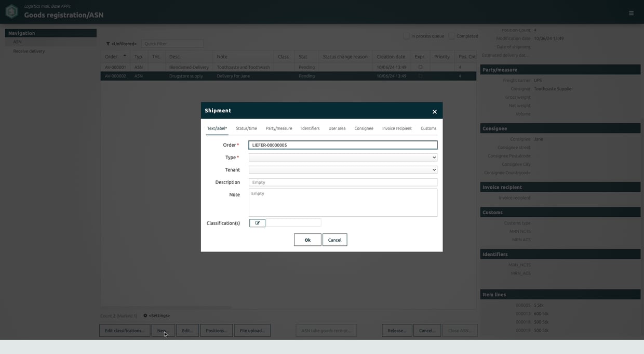Open the Invoice recipient tab
Screen dimensions: 644x354
click(x=397, y=128)
